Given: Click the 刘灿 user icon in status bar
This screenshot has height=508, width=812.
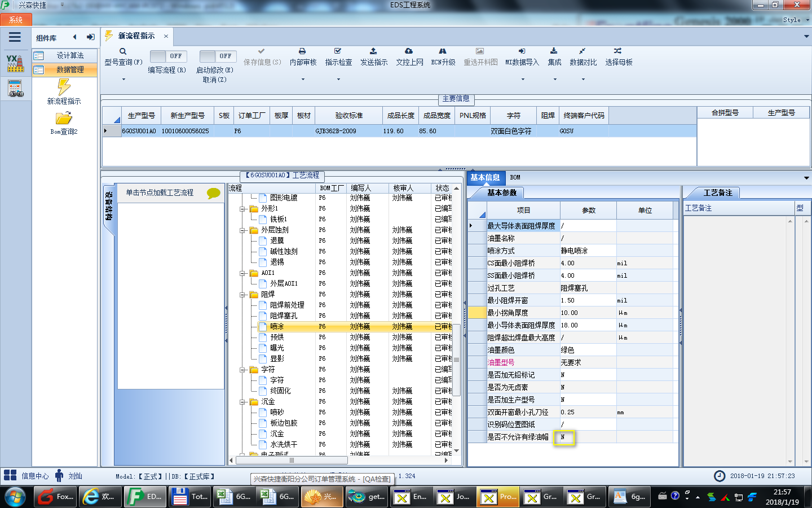Looking at the screenshot, I should click(x=59, y=475).
